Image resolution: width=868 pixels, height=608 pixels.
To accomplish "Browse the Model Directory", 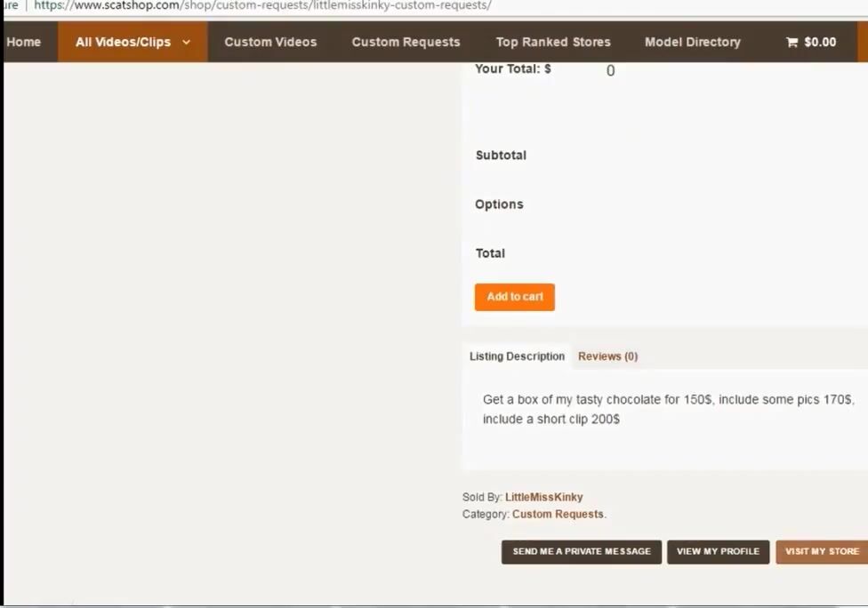I will pyautogui.click(x=692, y=42).
